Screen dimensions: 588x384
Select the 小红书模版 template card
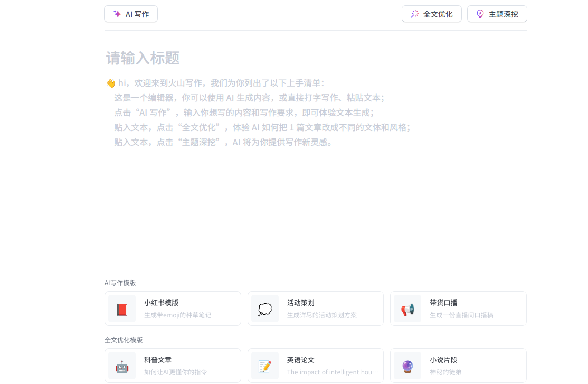pyautogui.click(x=173, y=308)
